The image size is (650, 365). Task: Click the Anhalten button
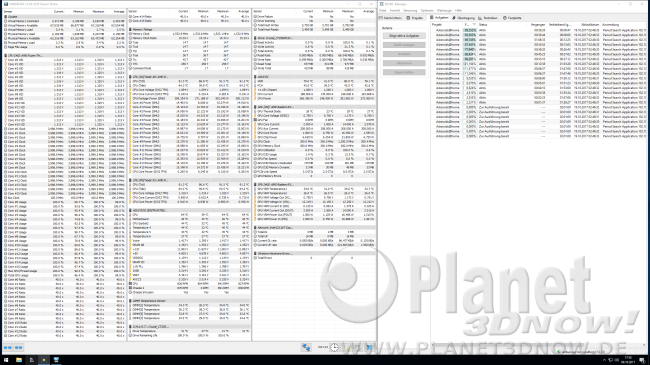pyautogui.click(x=404, y=54)
